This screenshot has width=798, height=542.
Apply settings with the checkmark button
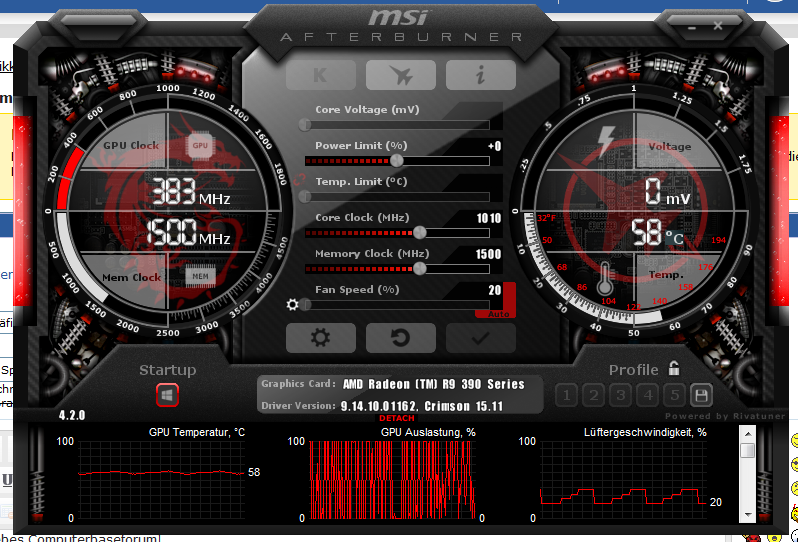tap(480, 338)
